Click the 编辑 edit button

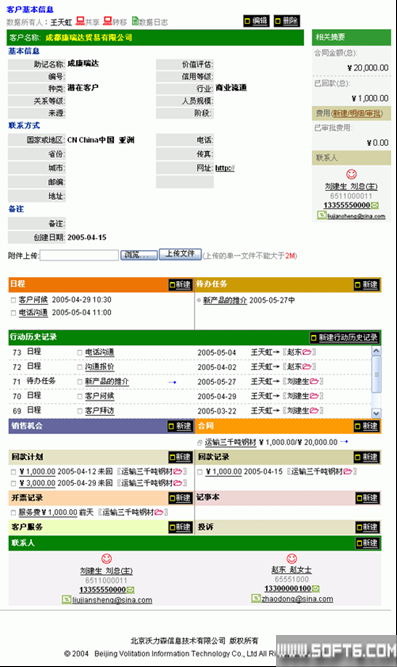pos(256,21)
